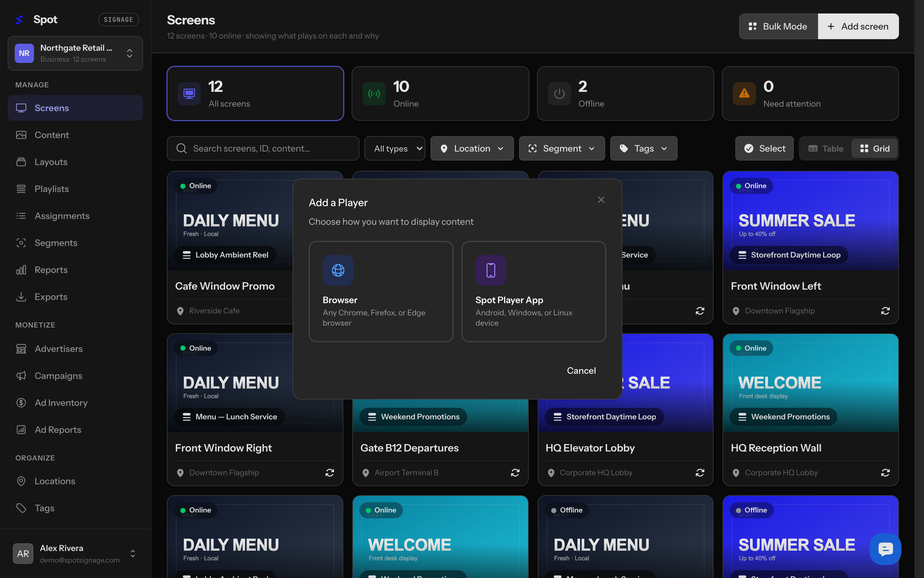Switch to Table view
This screenshot has height=578, width=924.
coord(826,148)
